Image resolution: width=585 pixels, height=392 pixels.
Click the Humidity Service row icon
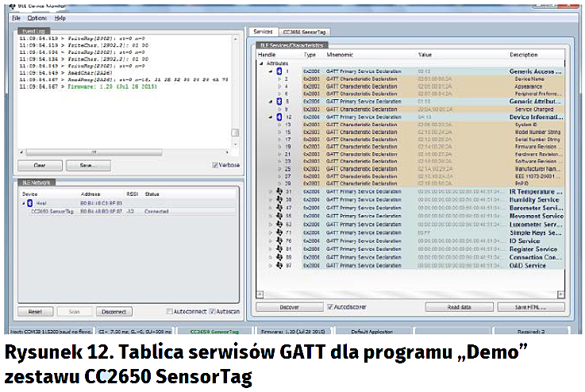click(279, 199)
